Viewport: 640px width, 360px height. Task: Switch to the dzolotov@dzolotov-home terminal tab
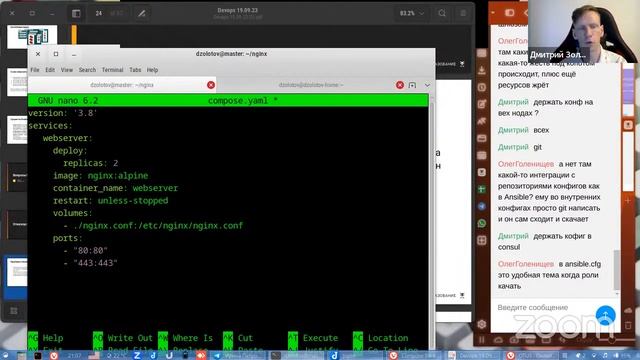point(311,85)
